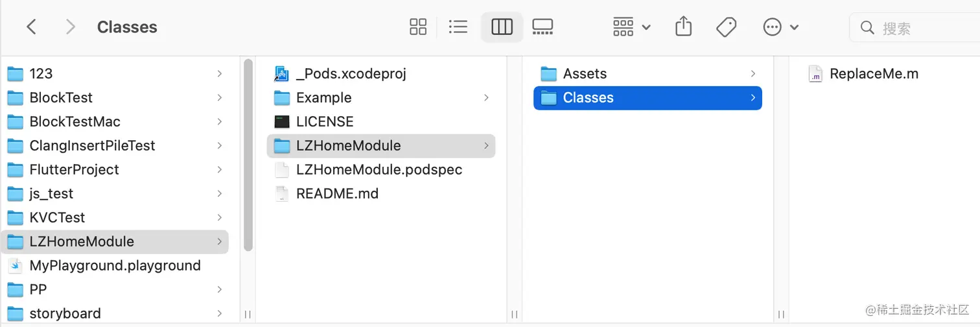Viewport: 980px width, 327px height.
Task: Select the _Pods.xcodeproj alias
Action: click(x=381, y=73)
